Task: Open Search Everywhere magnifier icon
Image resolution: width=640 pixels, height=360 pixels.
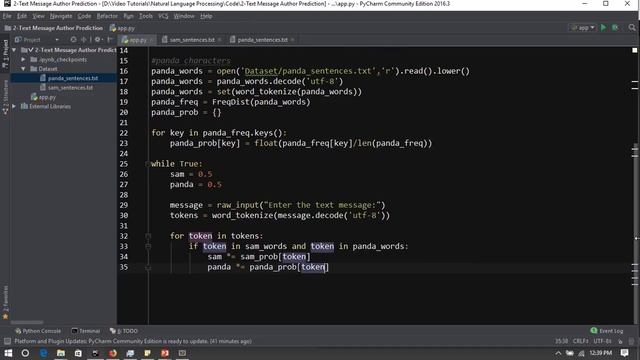Action: point(632,27)
